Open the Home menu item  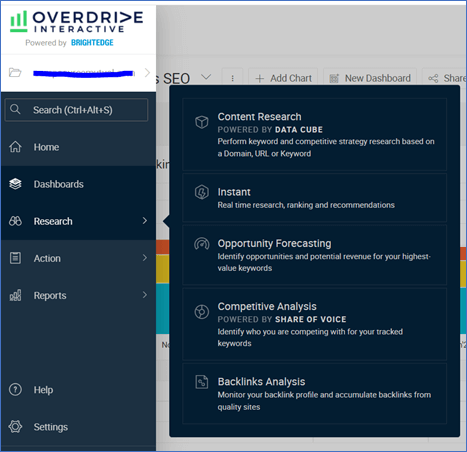78,147
